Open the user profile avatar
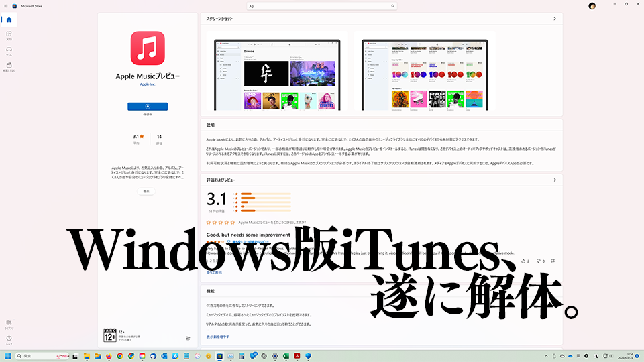This screenshot has height=362, width=644. point(592,6)
